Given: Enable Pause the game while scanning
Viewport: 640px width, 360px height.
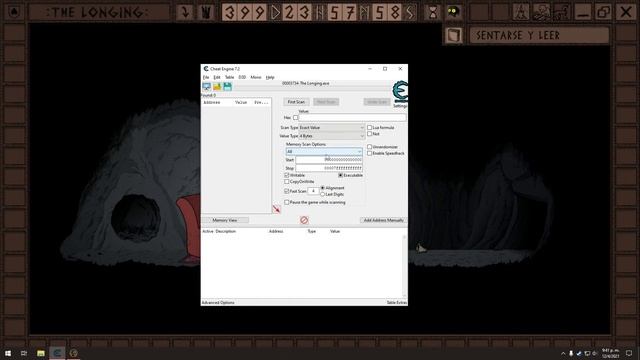Looking at the screenshot, I should (287, 202).
